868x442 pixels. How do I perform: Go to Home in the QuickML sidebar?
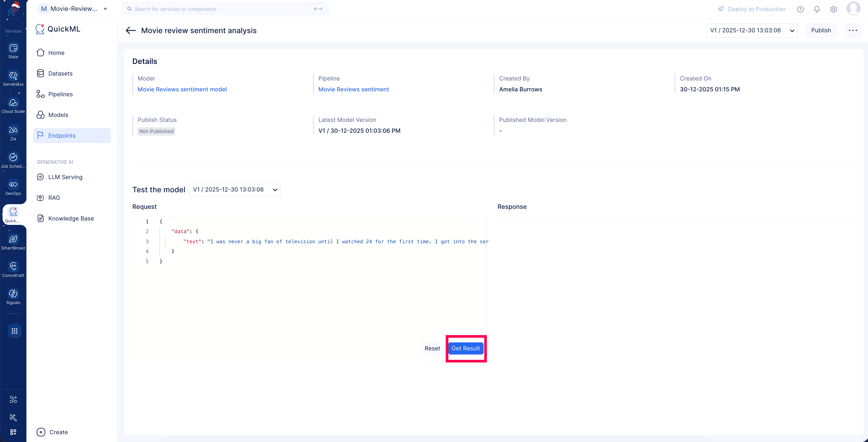pyautogui.click(x=72, y=53)
